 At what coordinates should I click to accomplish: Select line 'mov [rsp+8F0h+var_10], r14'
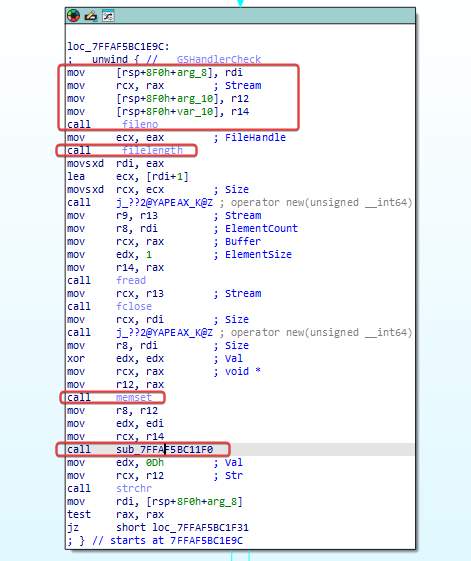158,112
